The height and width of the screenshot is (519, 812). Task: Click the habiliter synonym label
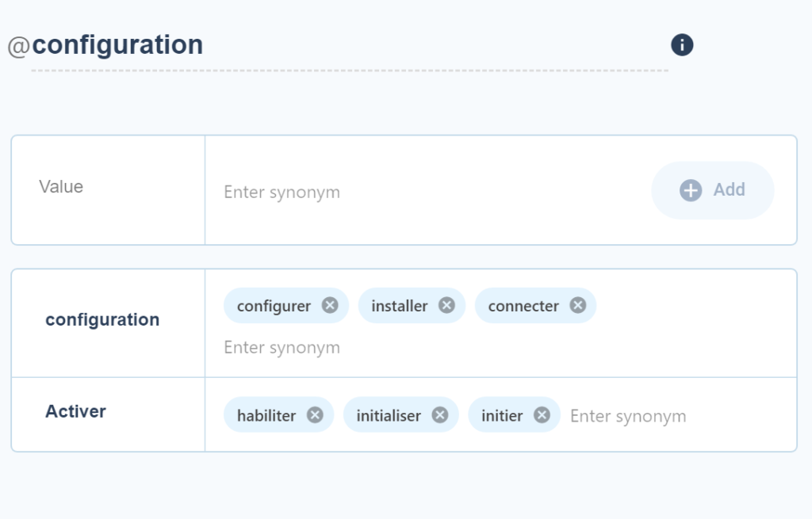[x=266, y=415]
